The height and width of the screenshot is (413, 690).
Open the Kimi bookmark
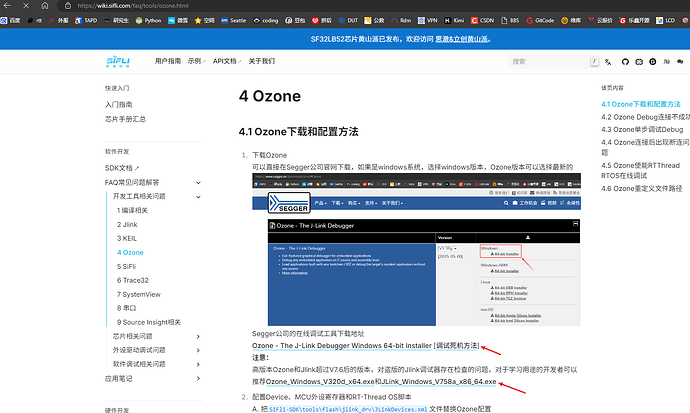coord(454,20)
